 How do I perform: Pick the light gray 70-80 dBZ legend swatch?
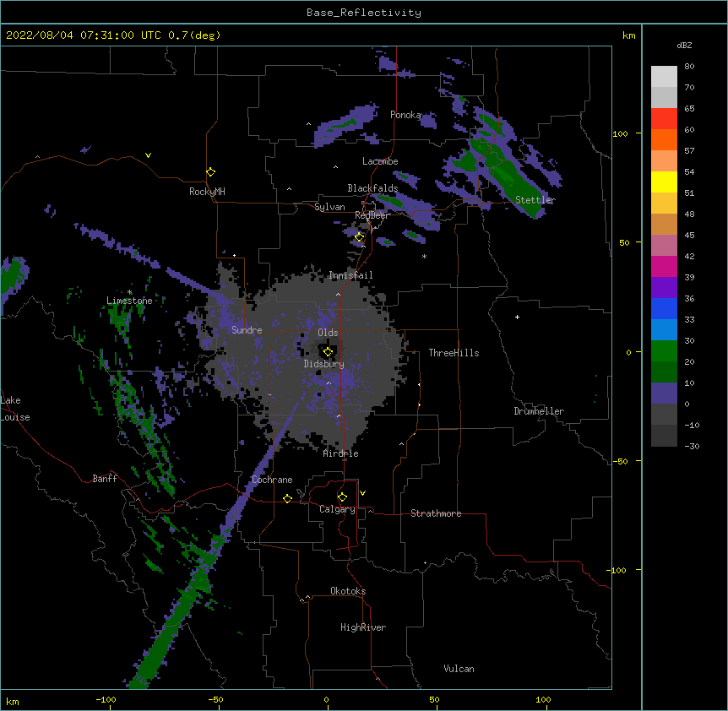coord(664,77)
